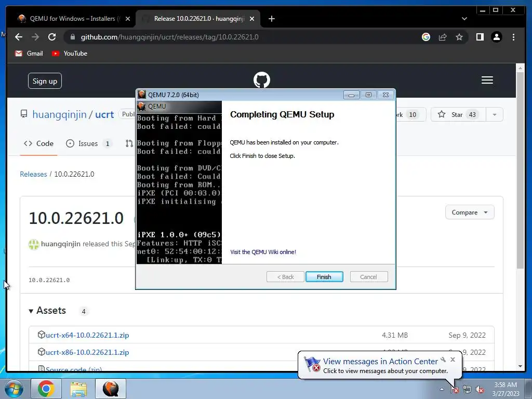
Task: Open the huangqinjin owner link
Action: coord(59,115)
